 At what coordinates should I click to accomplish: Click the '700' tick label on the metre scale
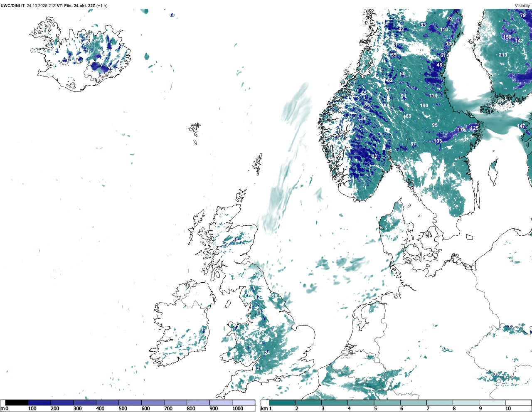coord(168,409)
